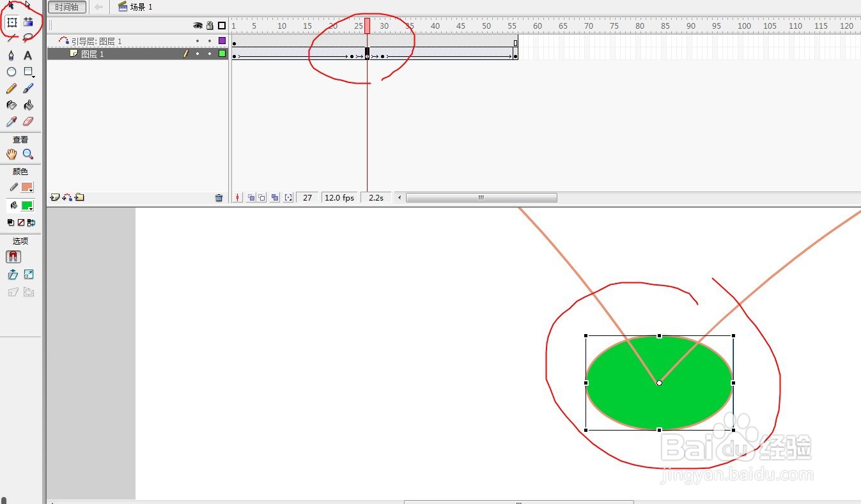Show all layers as outlines
861x504 pixels.
click(222, 26)
